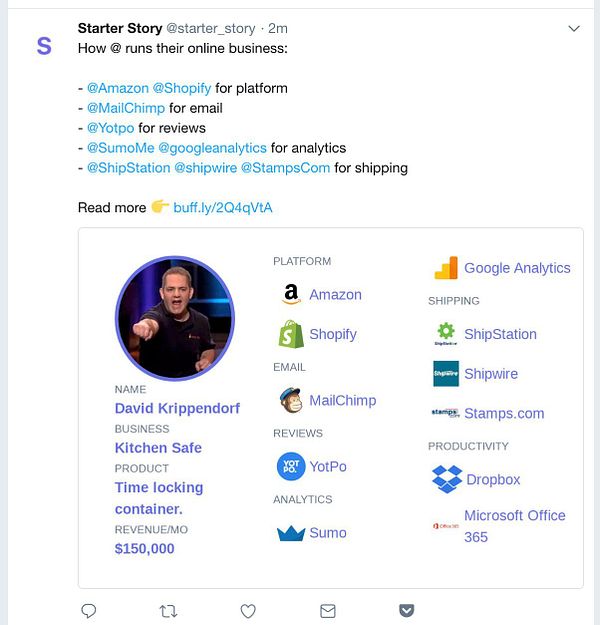Visit the @Yotpo profile mention
Image resolution: width=600 pixels, height=625 pixels.
click(110, 128)
